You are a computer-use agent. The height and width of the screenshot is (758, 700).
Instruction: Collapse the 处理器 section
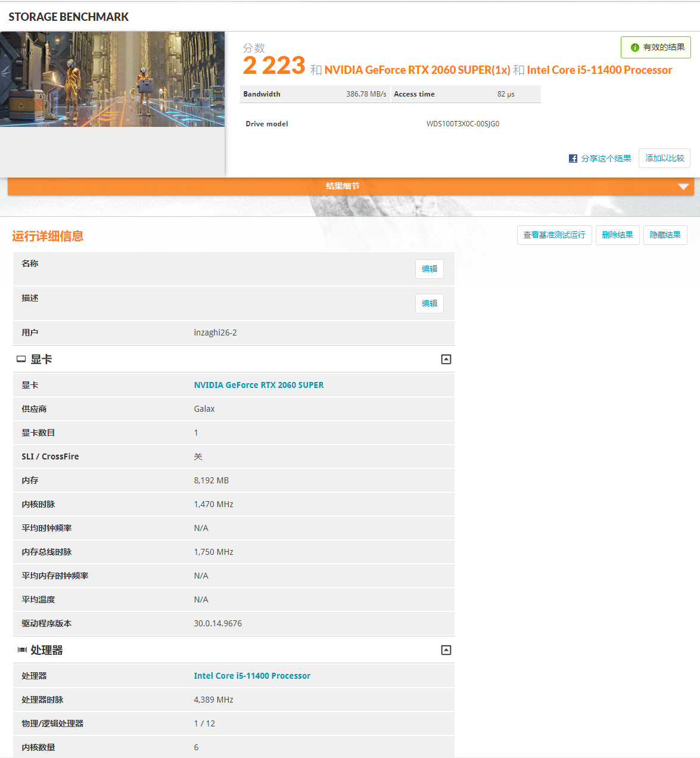[446, 650]
